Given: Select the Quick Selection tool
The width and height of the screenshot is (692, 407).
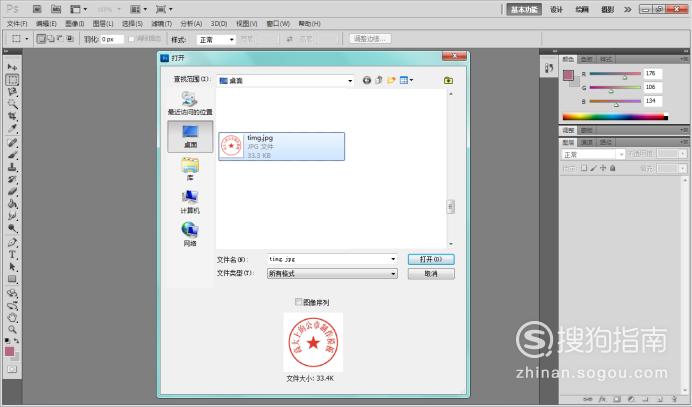Looking at the screenshot, I should click(12, 104).
